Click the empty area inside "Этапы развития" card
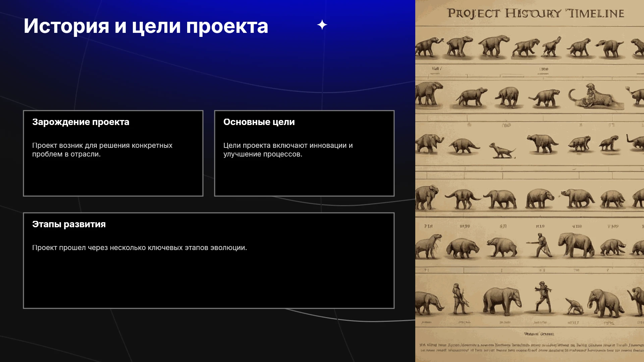644x362 pixels. coord(209,282)
